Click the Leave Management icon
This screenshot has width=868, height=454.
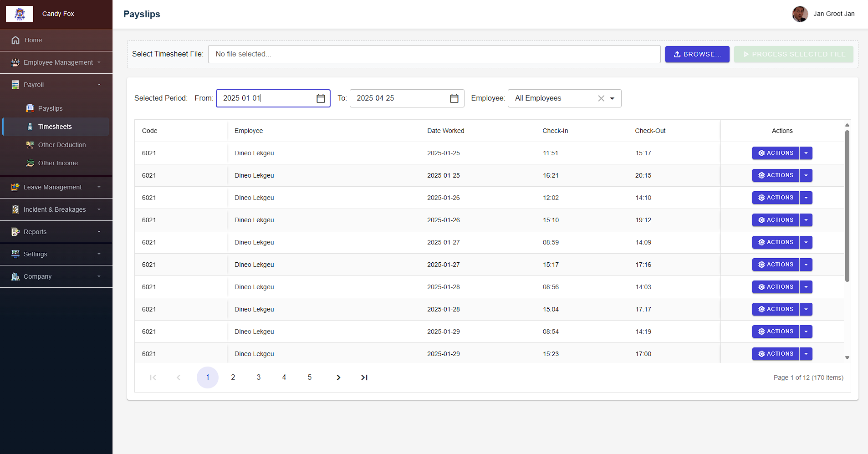15,187
